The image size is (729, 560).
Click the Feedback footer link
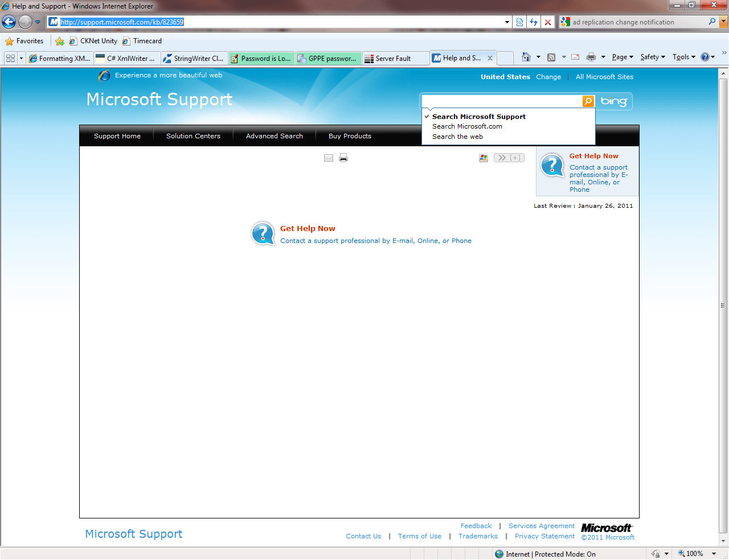pos(476,526)
